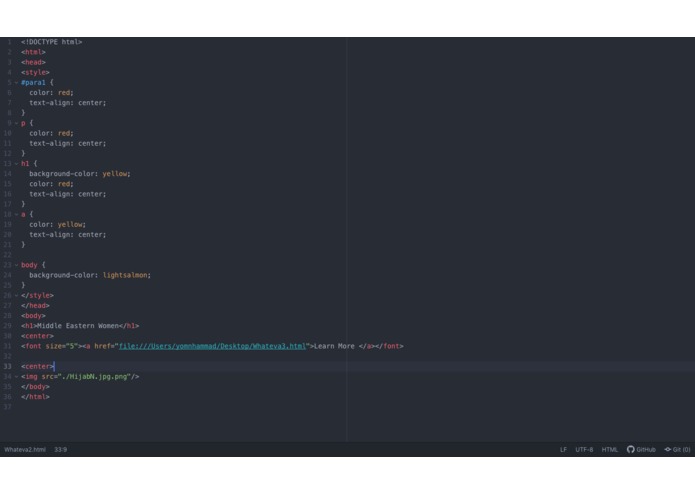Image resolution: width=695 pixels, height=494 pixels.
Task: Click the "./HijabN.jpg.png" image source string
Action: tap(94, 377)
